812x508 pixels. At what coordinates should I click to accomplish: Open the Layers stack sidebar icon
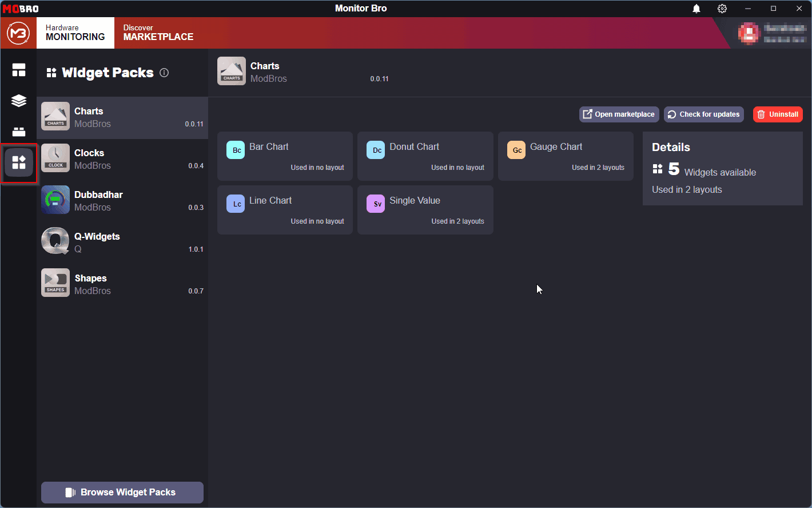[x=19, y=101]
